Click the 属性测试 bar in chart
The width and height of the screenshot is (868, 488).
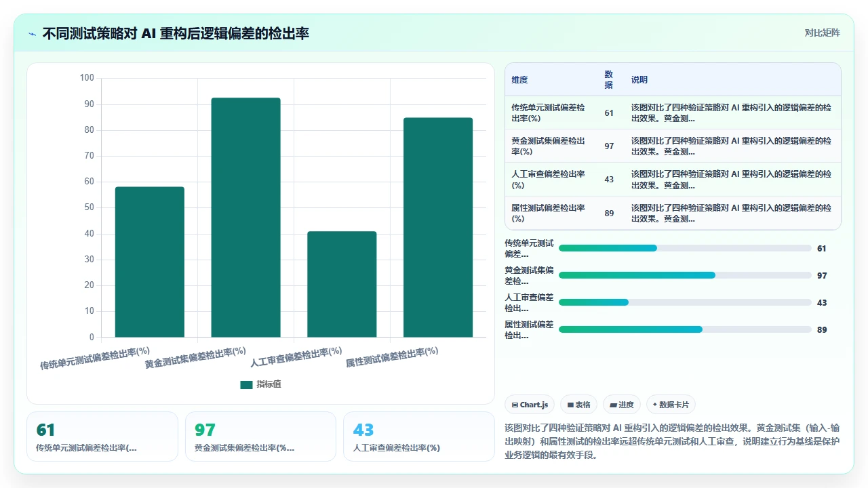click(438, 227)
